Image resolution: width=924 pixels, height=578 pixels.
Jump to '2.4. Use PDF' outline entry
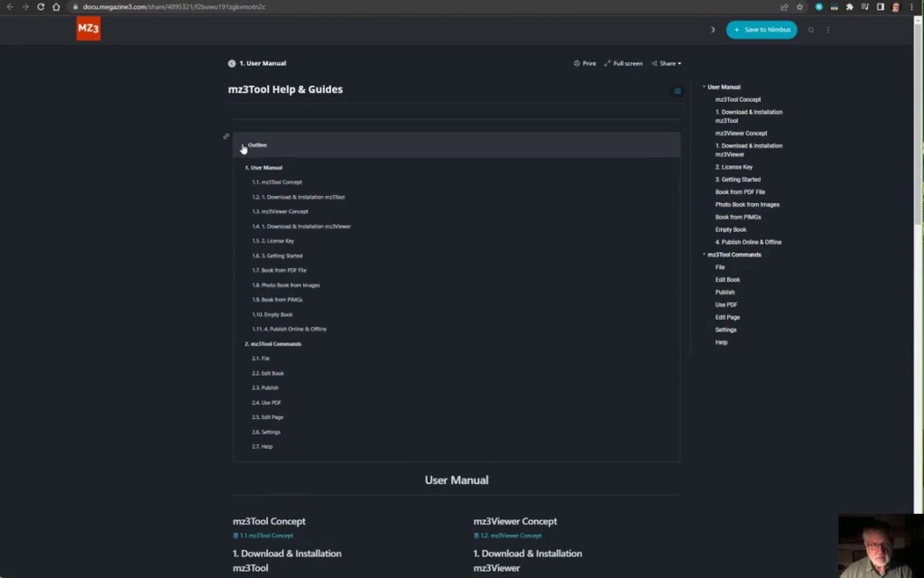[266, 403]
